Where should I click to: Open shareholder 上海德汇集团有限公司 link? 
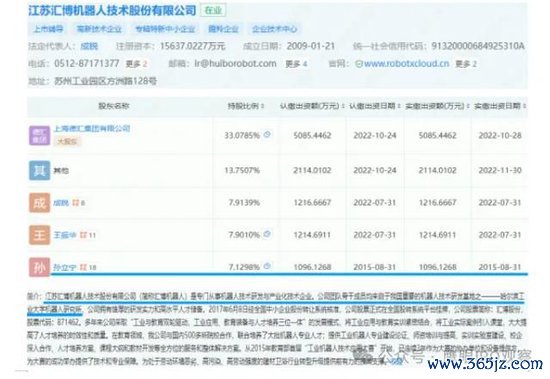pyautogui.click(x=92, y=128)
